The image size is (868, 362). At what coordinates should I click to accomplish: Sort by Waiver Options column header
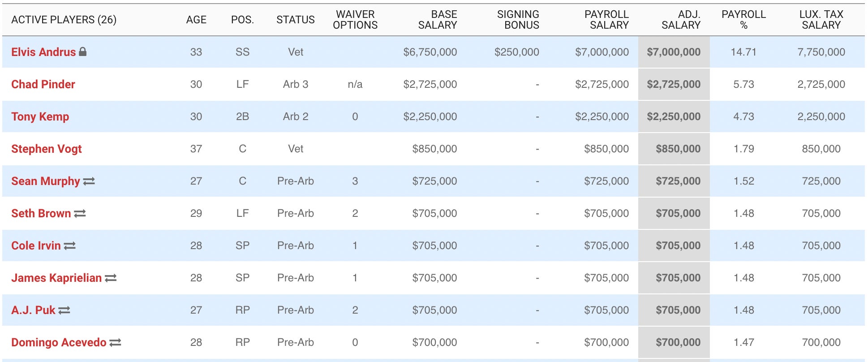coord(355,20)
